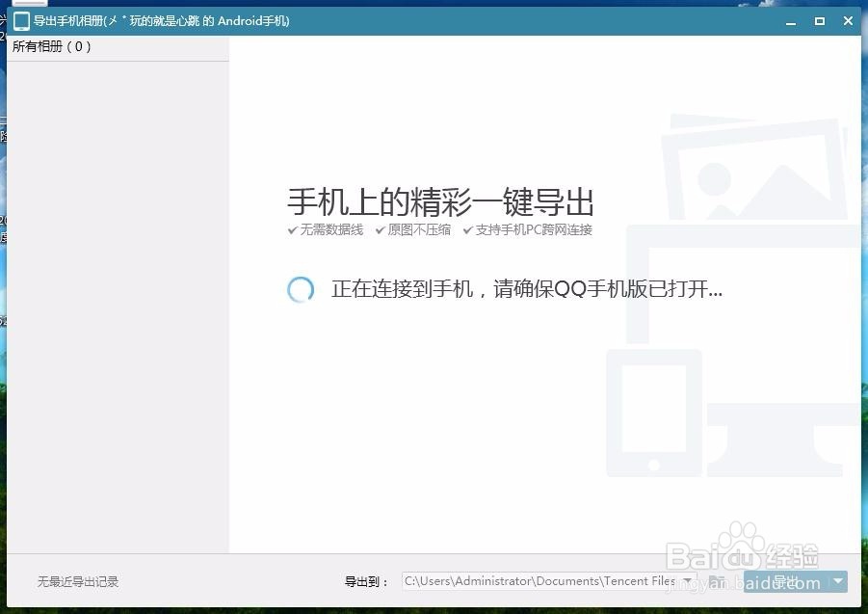Open the export path dropdown arrow
The image size is (868, 614).
coord(688,581)
